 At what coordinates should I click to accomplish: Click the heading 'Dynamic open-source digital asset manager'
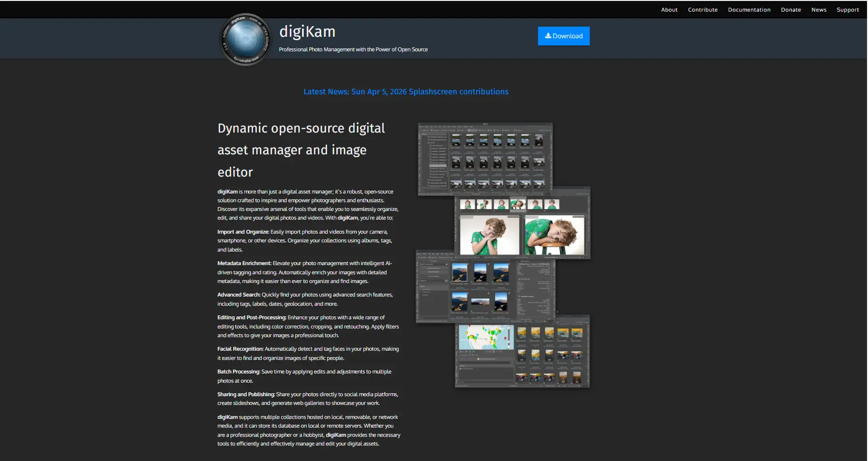click(301, 150)
